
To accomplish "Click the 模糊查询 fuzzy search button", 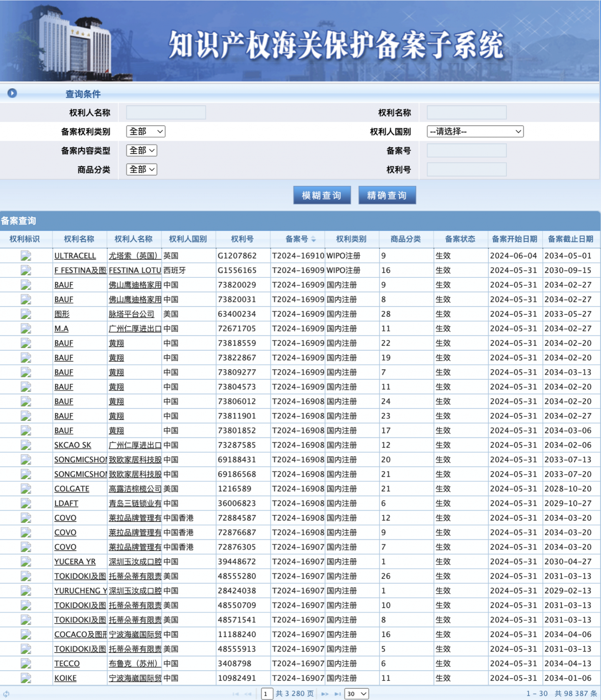I will point(322,195).
